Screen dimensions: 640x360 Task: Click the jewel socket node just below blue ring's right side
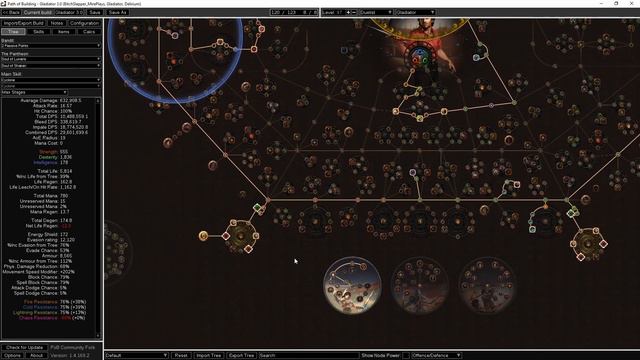tap(245, 87)
